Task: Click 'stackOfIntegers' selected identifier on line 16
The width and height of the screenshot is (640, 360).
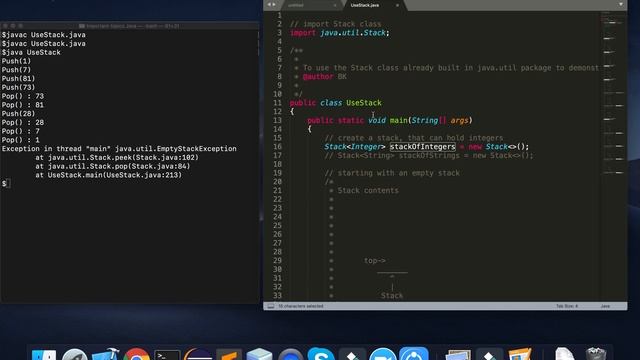Action: [x=422, y=147]
